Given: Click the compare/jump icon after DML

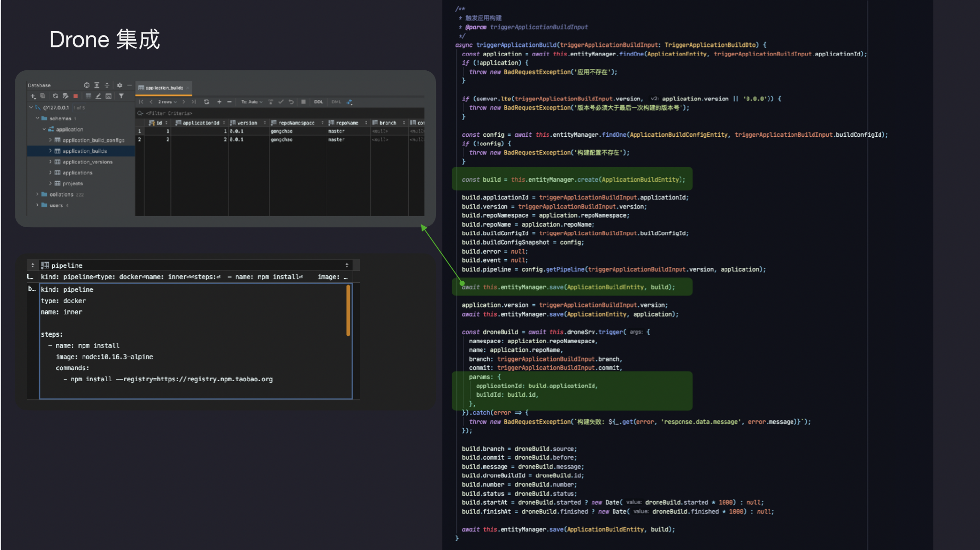Looking at the screenshot, I should click(349, 102).
